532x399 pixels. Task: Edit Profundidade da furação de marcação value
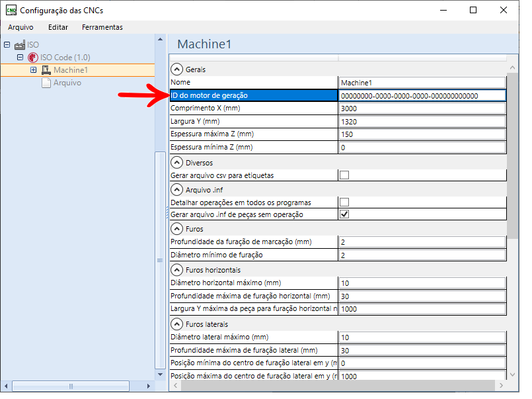point(422,242)
